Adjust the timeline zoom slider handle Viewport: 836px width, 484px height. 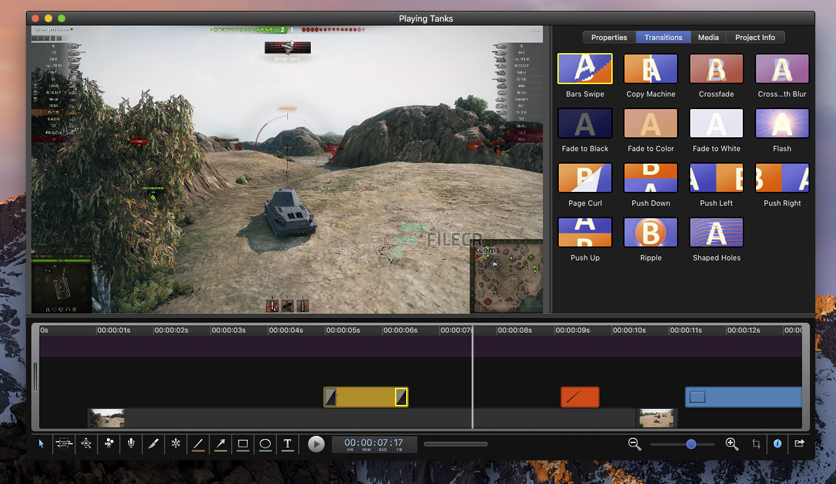point(691,444)
